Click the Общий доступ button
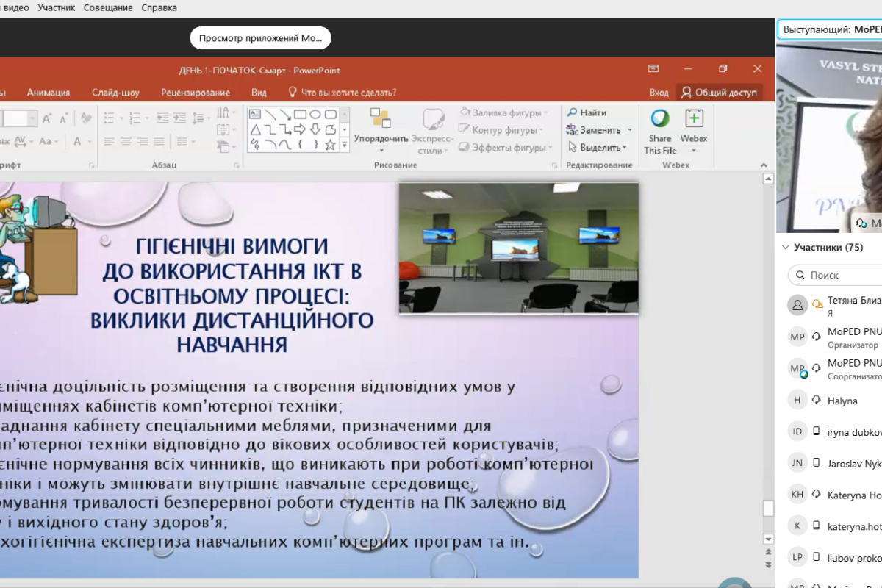 tap(719, 93)
